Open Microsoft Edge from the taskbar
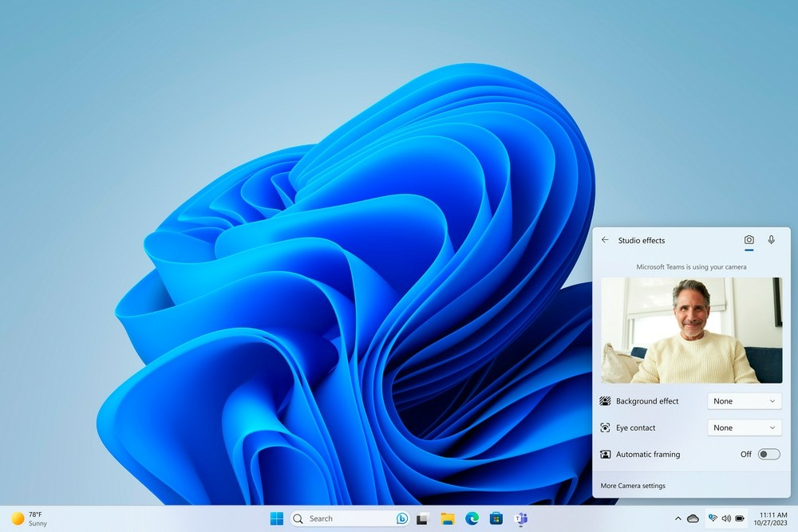Image resolution: width=798 pixels, height=532 pixels. point(472,518)
